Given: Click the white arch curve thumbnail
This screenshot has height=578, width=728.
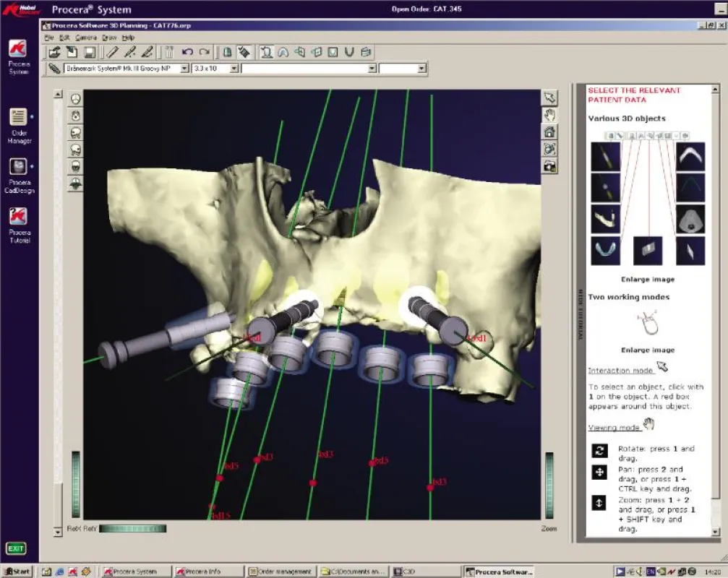Looking at the screenshot, I should [x=690, y=156].
